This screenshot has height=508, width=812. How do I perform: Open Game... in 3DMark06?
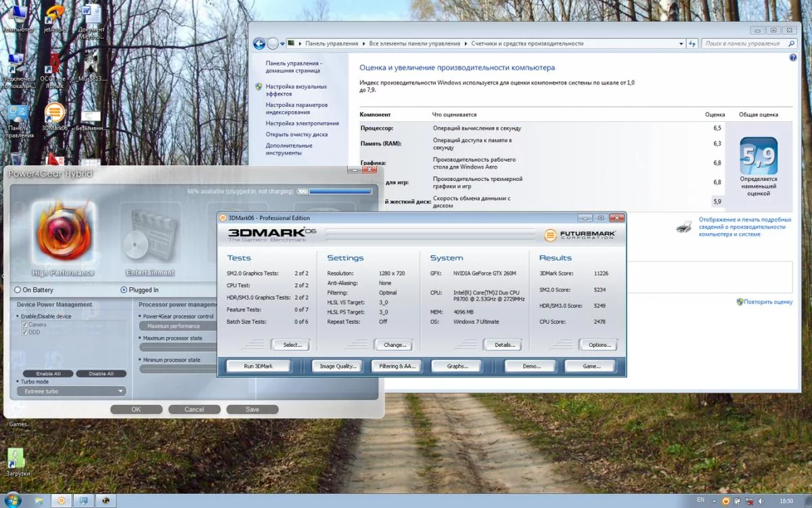591,366
